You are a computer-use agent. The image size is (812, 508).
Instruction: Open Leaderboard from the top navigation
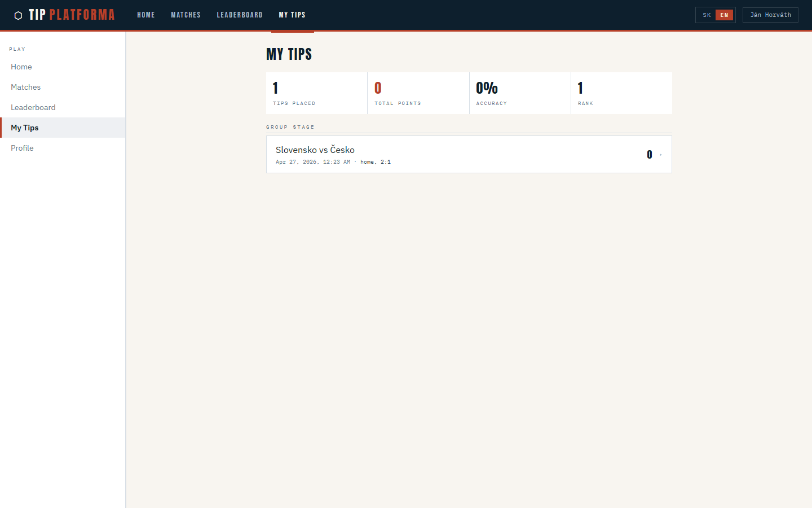click(x=240, y=15)
